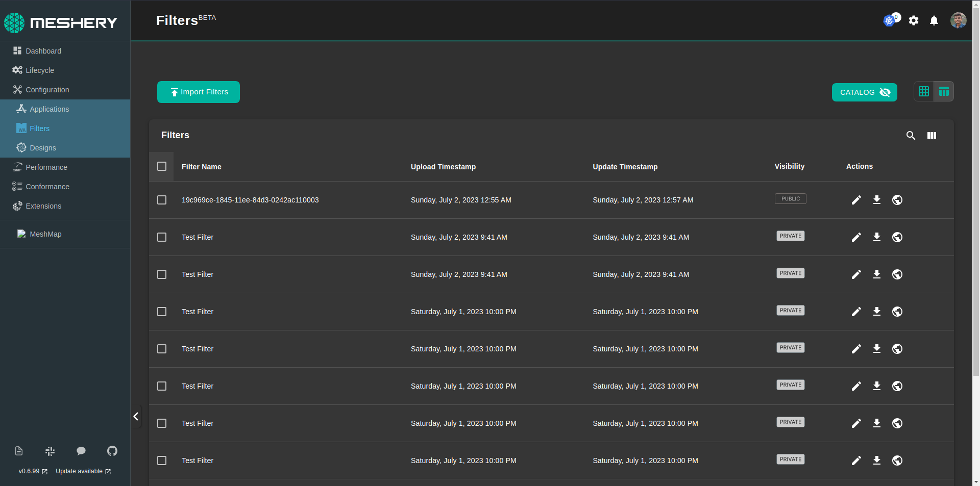This screenshot has height=486, width=980.
Task: Switch to the grid view of filters
Action: 924,91
